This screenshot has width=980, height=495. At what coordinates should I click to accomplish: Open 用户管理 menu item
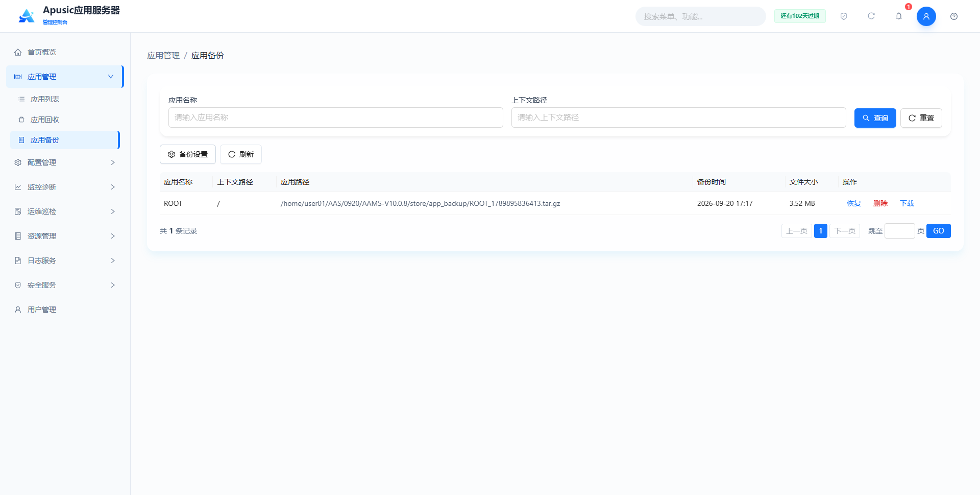pos(65,310)
